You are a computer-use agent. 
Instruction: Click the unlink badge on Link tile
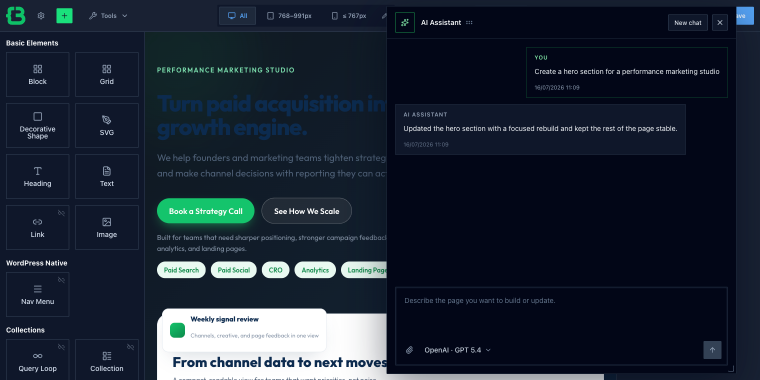coord(61,213)
